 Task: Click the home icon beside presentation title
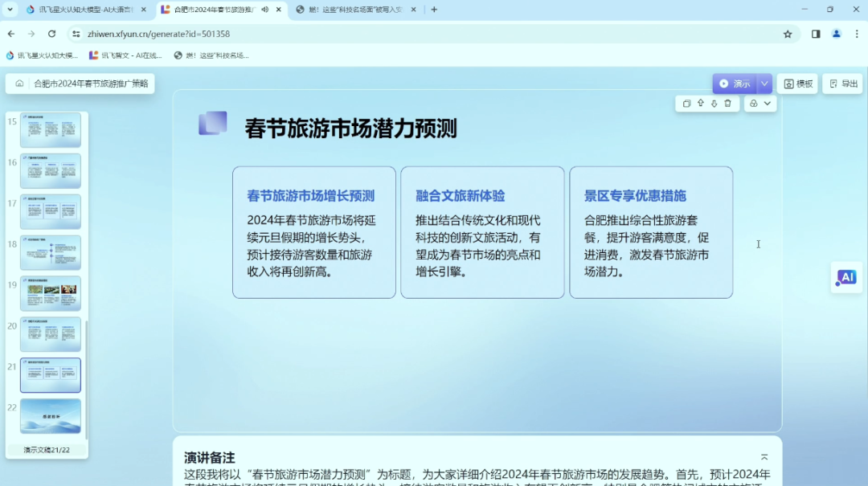point(19,84)
